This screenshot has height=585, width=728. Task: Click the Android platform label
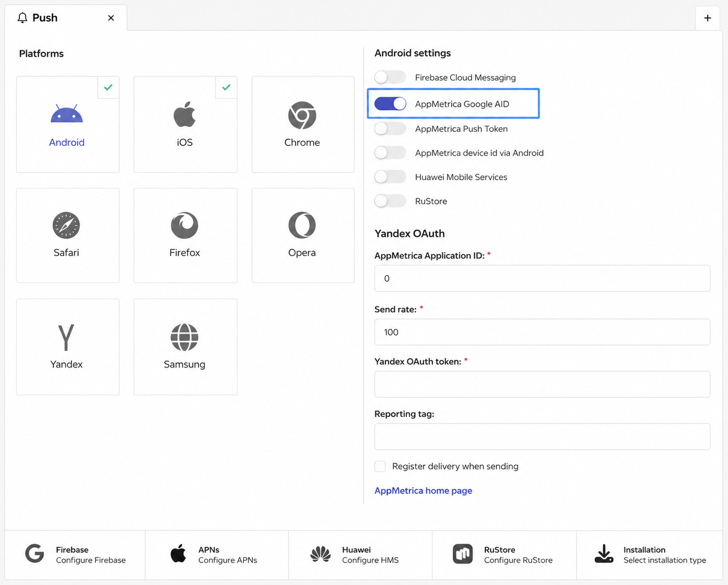pyautogui.click(x=67, y=142)
